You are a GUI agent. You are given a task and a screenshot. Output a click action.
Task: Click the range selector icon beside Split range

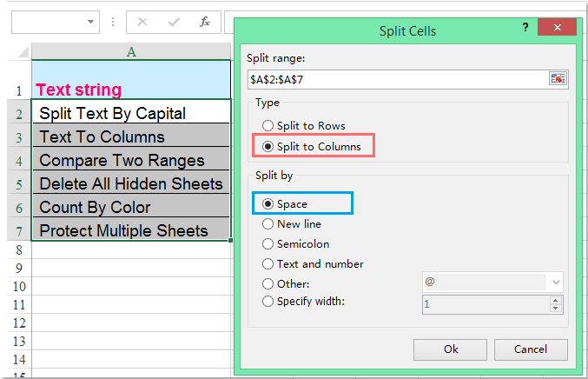point(558,78)
